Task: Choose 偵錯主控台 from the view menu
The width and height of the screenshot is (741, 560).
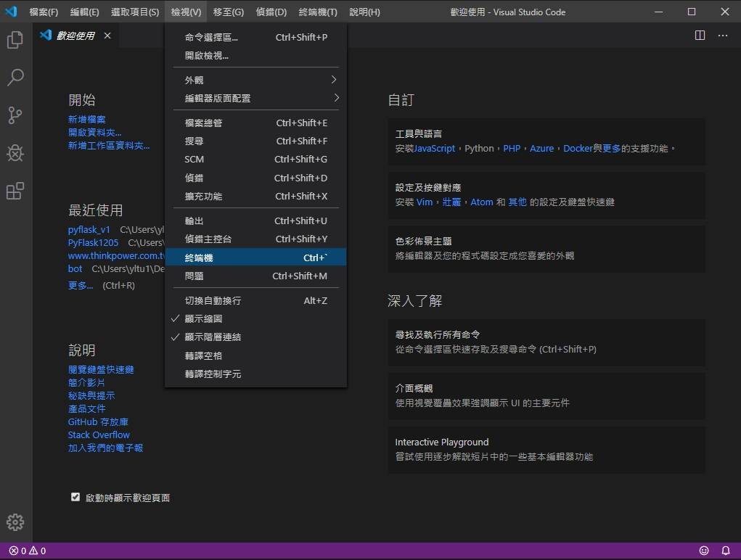Action: click(x=255, y=239)
